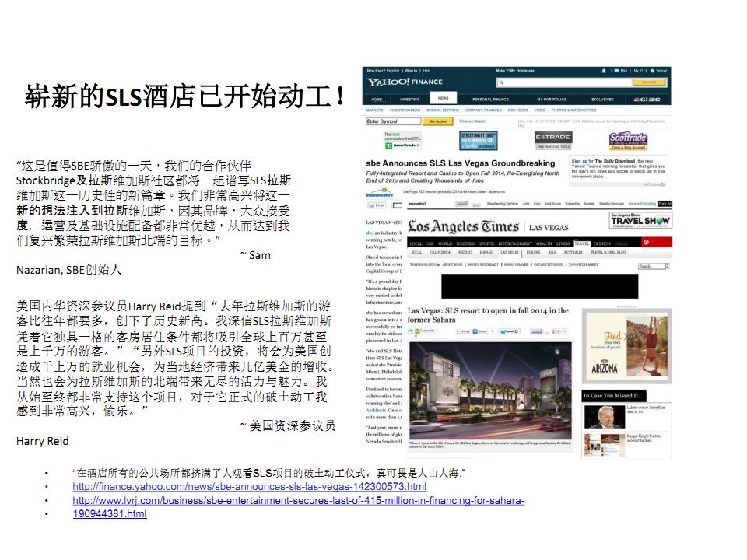Open the PERSONAL FINANCE tab
Screen dimensions: 747x560
pyautogui.click(x=490, y=99)
